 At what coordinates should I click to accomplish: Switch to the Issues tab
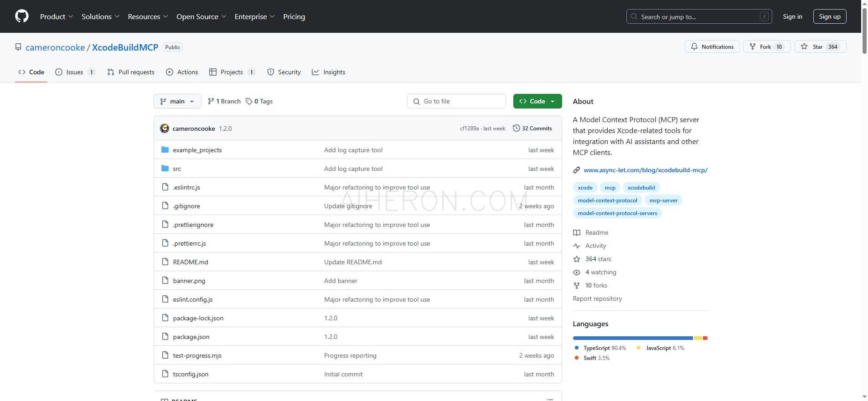pyautogui.click(x=75, y=72)
